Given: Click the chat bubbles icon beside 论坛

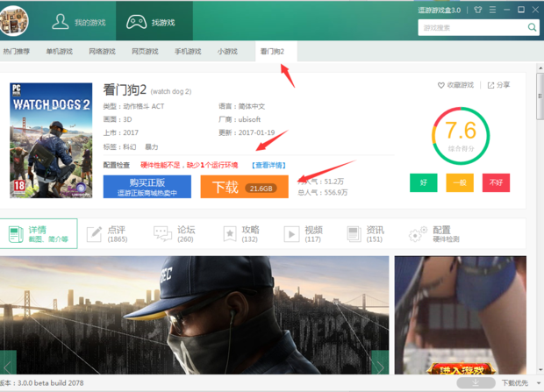Looking at the screenshot, I should (x=162, y=234).
